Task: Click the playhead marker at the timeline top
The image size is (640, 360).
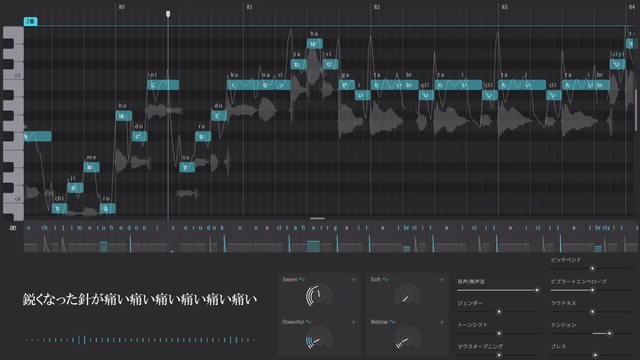Action: [x=168, y=14]
